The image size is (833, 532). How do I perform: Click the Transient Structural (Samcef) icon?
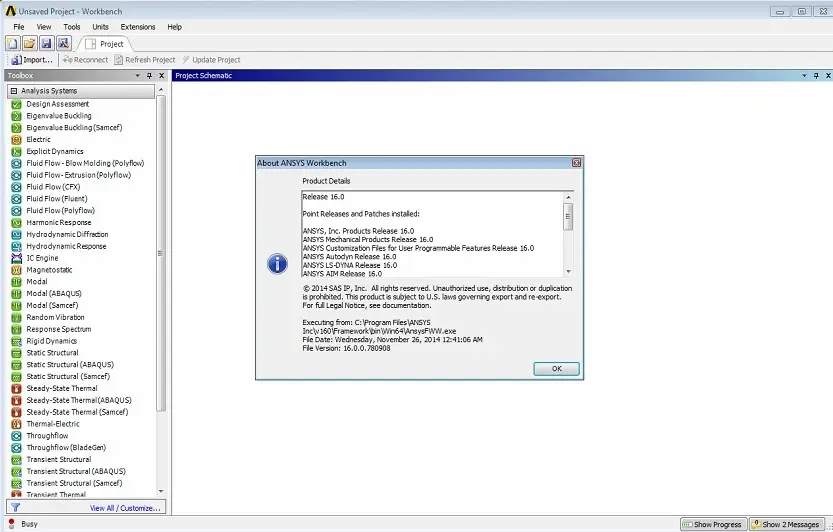pyautogui.click(x=16, y=483)
